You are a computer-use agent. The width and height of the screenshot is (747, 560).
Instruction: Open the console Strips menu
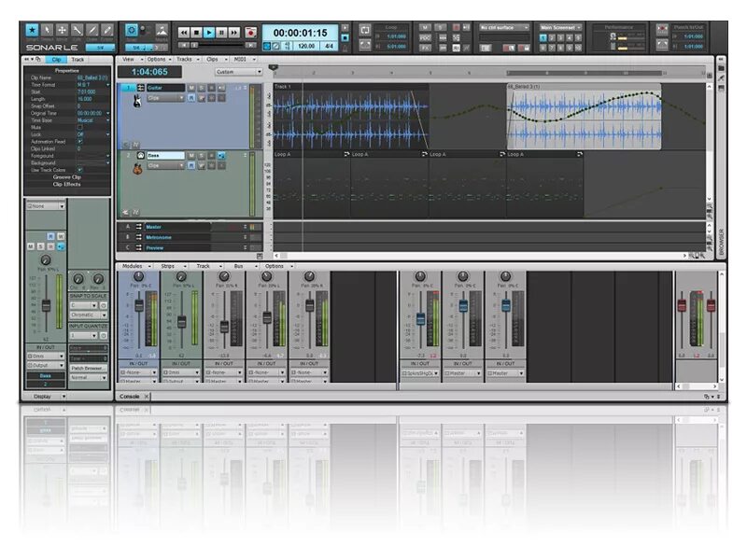171,266
